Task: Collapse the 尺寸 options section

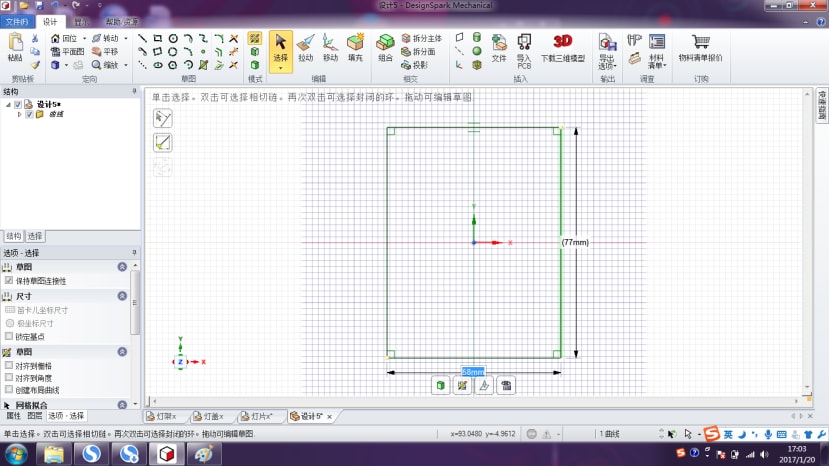Action: coord(122,296)
